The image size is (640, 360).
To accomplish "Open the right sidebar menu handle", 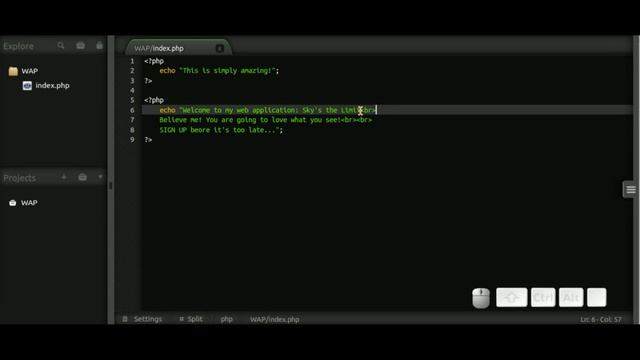I will point(631,189).
